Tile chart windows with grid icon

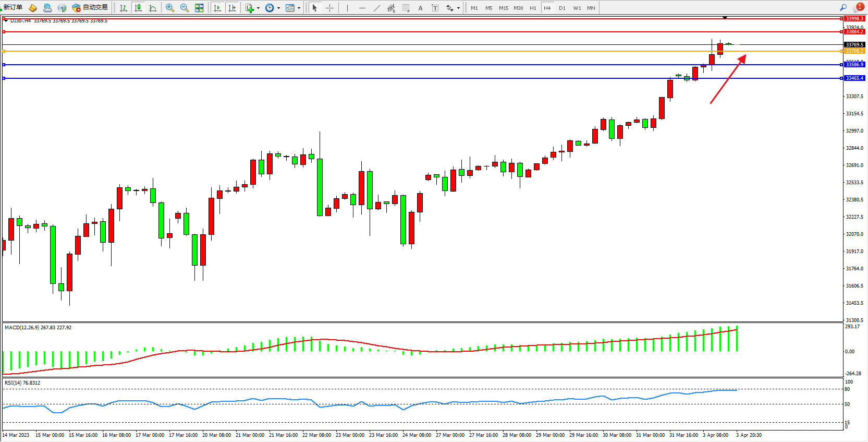[199, 8]
